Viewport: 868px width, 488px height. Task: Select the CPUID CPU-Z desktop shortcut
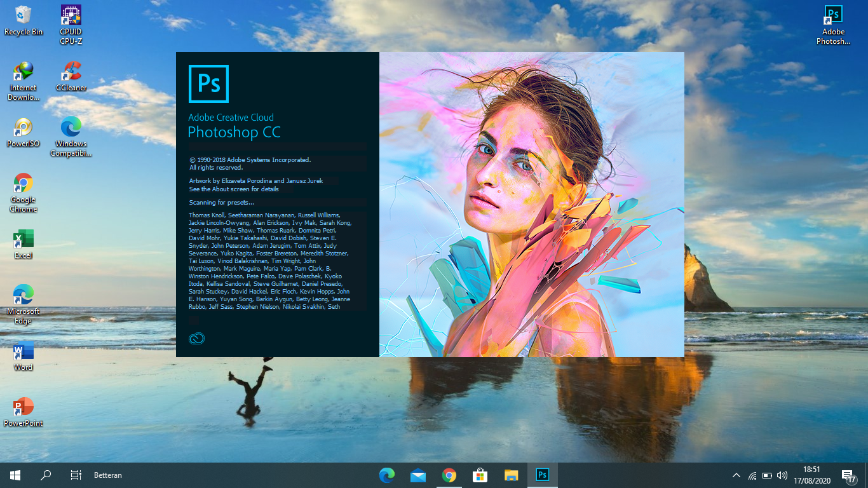pos(71,25)
